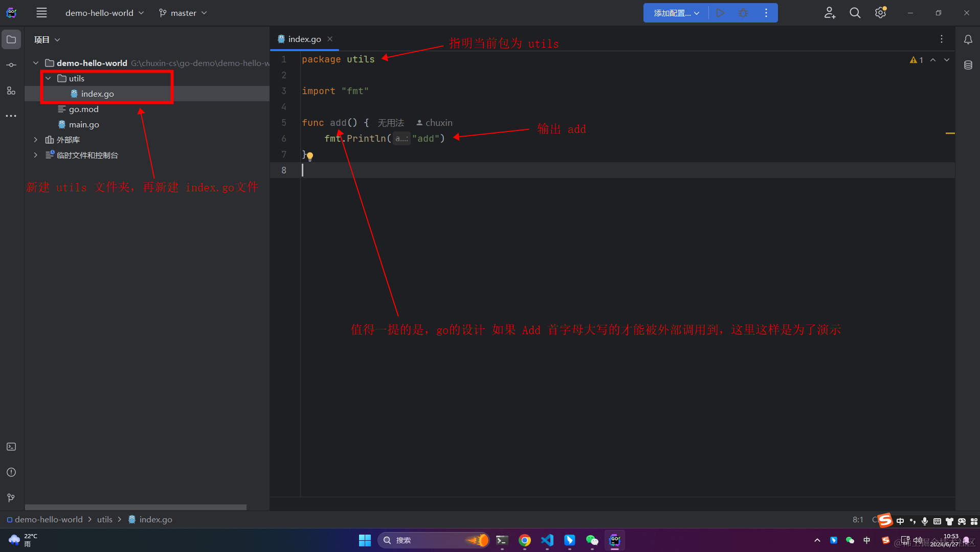Open IDE notifications bell
Screen dimensions: 980x552
tap(967, 39)
